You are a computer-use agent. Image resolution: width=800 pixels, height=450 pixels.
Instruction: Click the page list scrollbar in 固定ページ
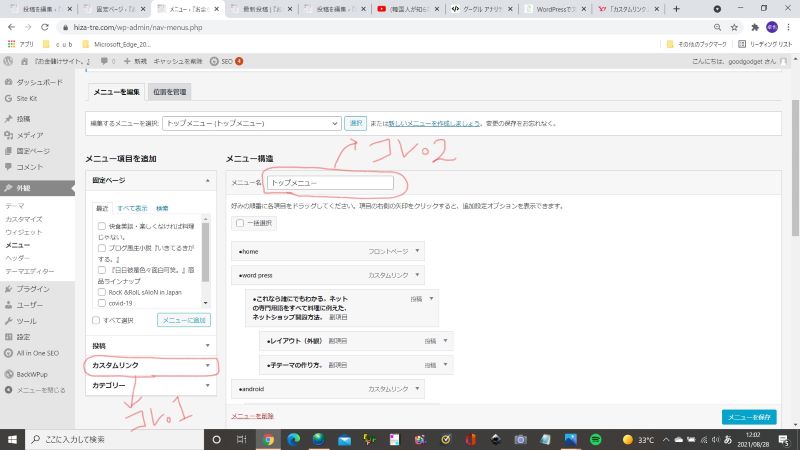pos(206,253)
